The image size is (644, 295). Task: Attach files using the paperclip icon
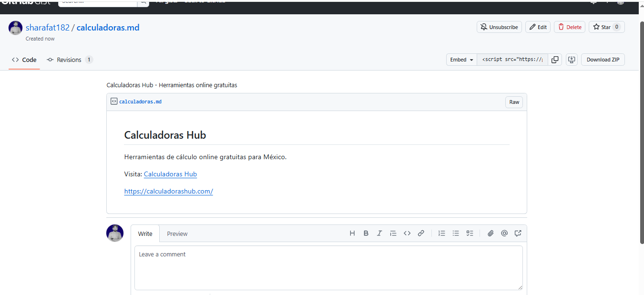point(491,233)
